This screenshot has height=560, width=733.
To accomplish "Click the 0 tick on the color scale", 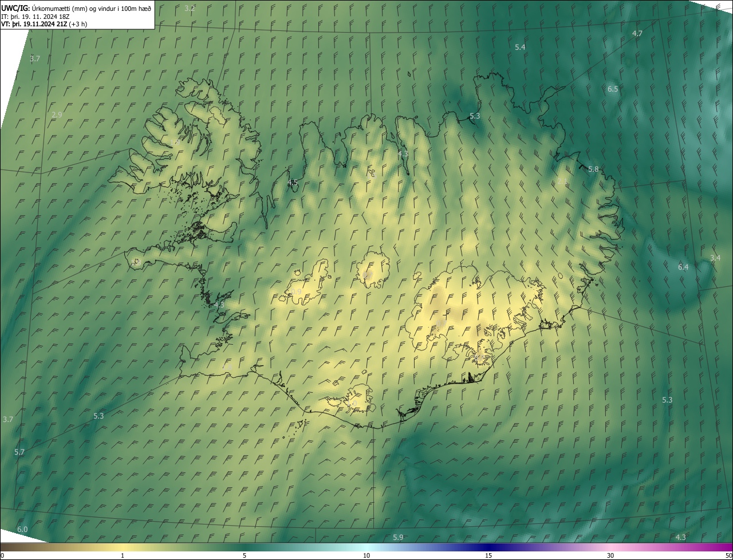I will 2,556.
